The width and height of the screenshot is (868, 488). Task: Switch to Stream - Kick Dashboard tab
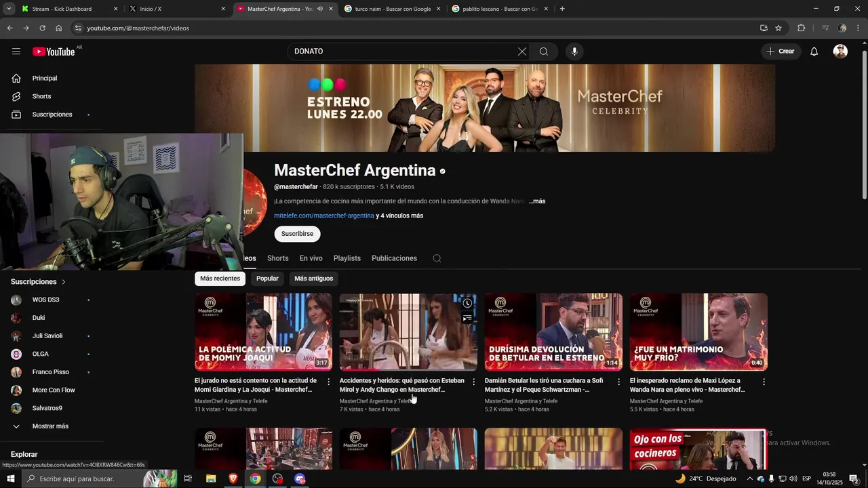coord(61,9)
